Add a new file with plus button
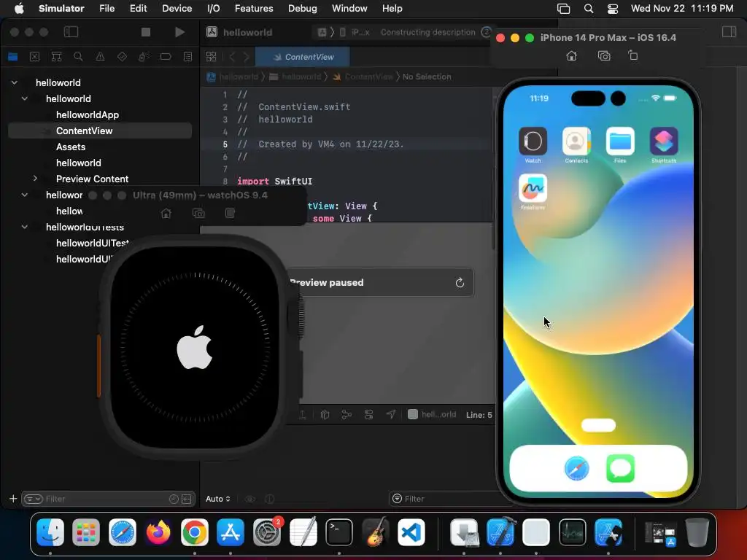The width and height of the screenshot is (747, 560). point(13,499)
